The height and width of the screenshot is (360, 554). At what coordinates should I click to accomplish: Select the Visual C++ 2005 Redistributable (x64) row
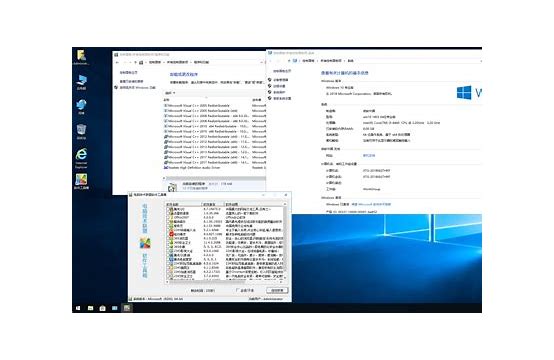pyautogui.click(x=214, y=111)
